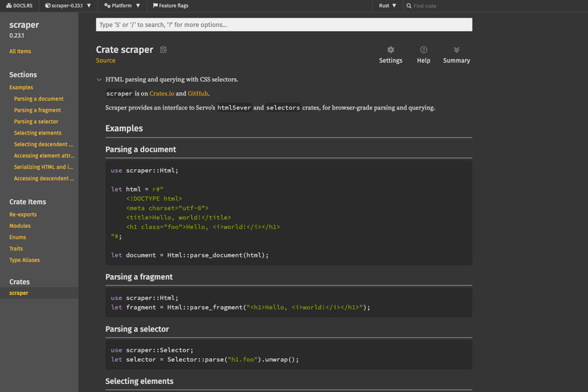
Task: Click the Crate Items heading in the sidebar
Action: click(x=28, y=202)
